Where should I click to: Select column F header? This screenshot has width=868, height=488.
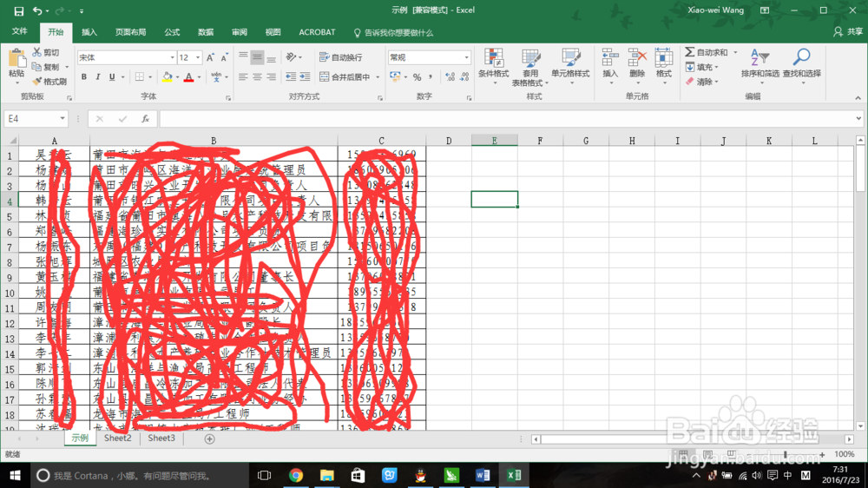click(540, 141)
